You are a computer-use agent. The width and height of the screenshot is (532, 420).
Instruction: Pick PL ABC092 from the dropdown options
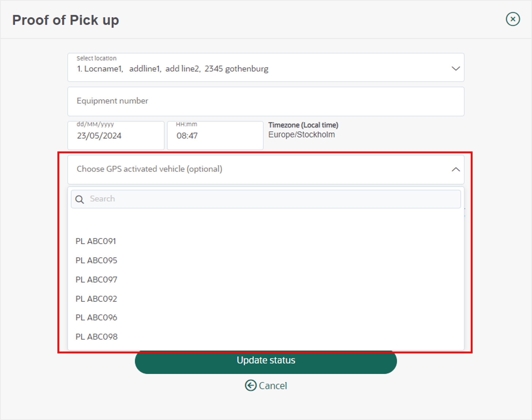click(96, 299)
